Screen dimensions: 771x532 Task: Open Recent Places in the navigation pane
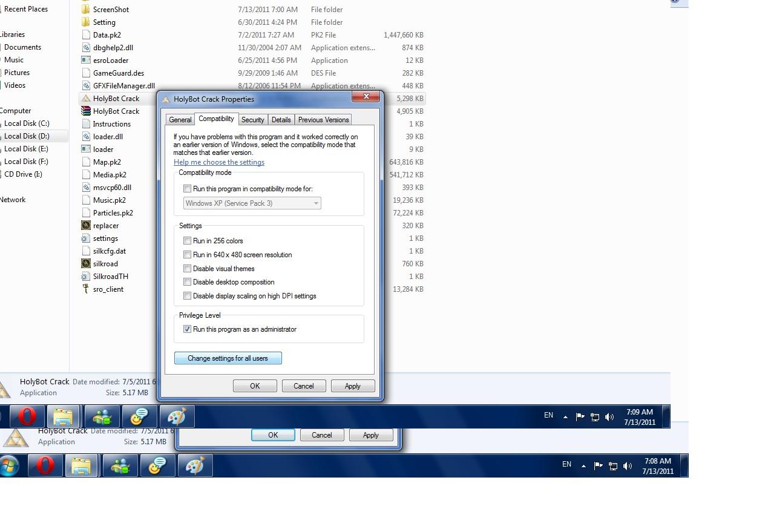point(25,9)
